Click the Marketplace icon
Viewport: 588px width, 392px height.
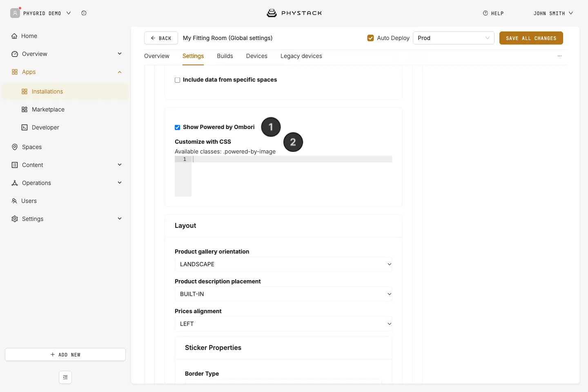[x=24, y=109]
